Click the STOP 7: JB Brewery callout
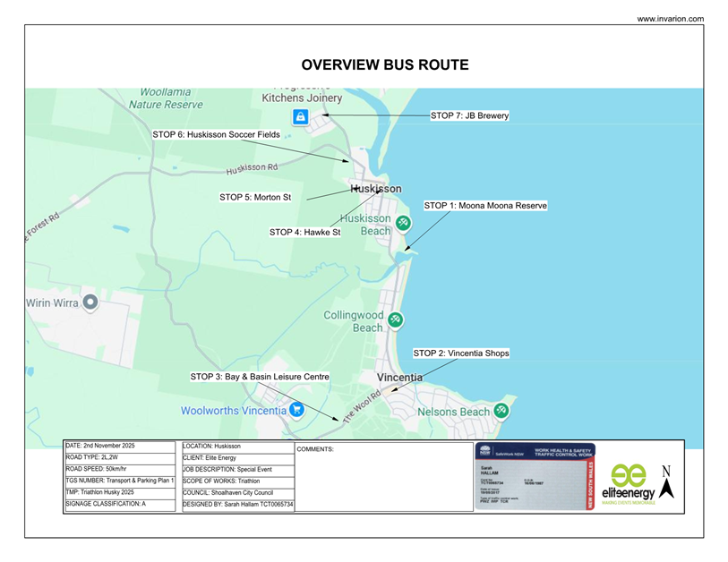The image size is (728, 562). (x=470, y=115)
